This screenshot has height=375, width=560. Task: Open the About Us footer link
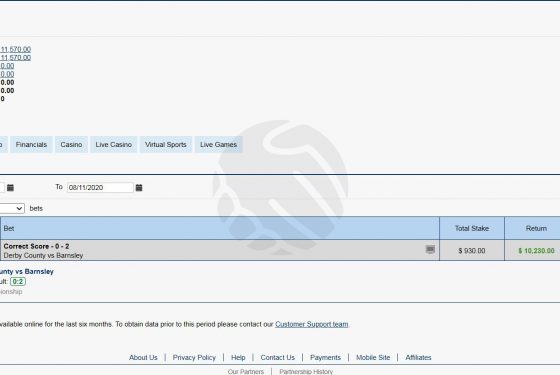(x=143, y=358)
